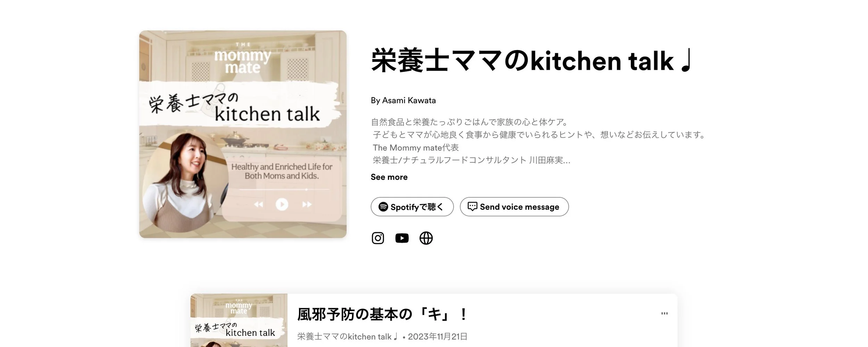The image size is (868, 347).
Task: Open the YouTube channel icon
Action: 402,238
